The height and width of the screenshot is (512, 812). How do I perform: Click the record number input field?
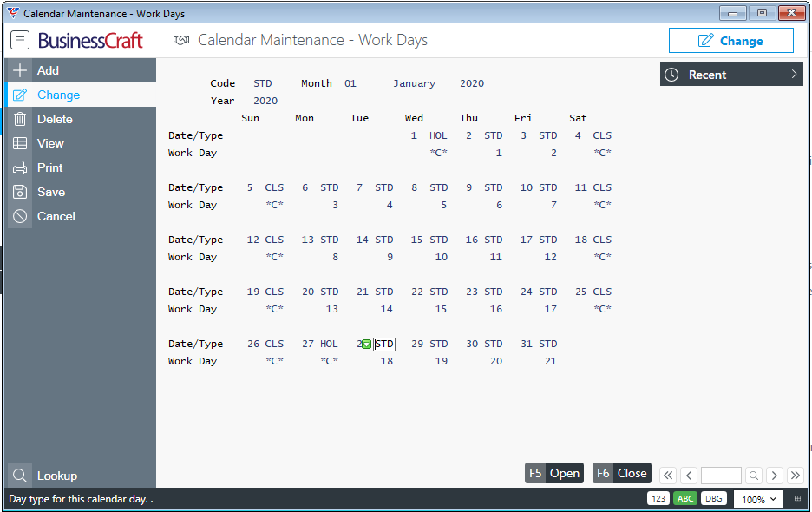pos(721,476)
